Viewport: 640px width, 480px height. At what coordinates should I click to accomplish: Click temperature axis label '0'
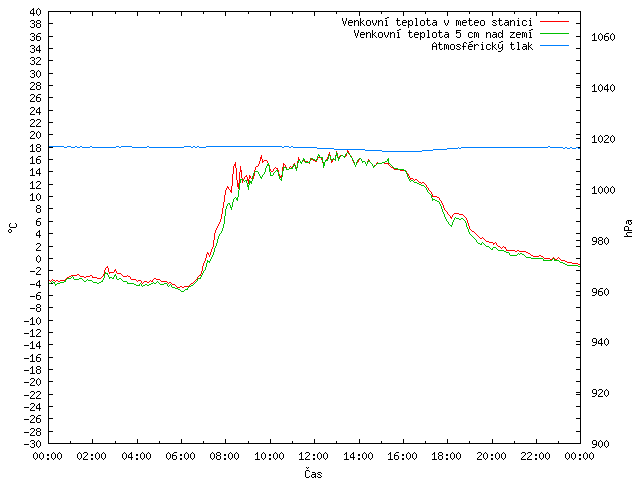tap(38, 259)
